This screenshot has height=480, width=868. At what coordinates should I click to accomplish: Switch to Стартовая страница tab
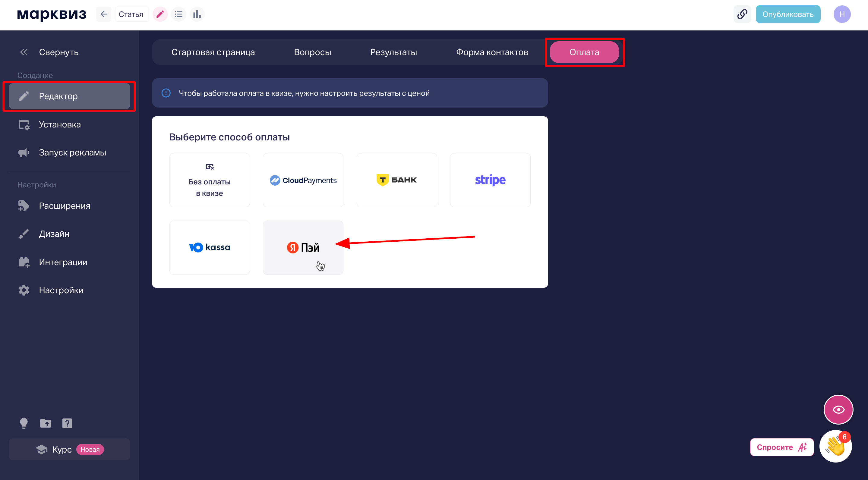213,52
